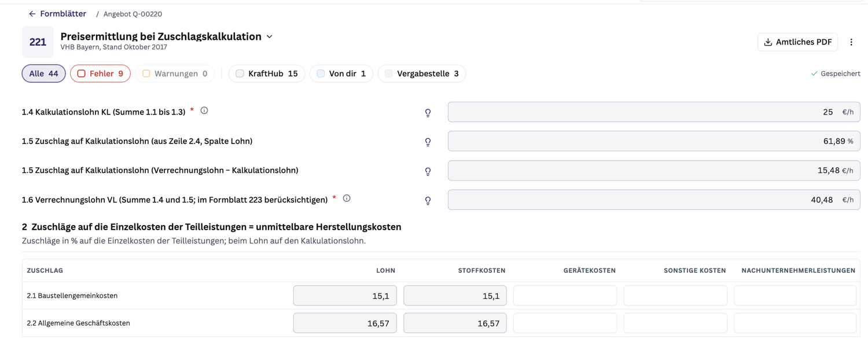Click lightbulb hint for 61,89 % row

pos(428,142)
